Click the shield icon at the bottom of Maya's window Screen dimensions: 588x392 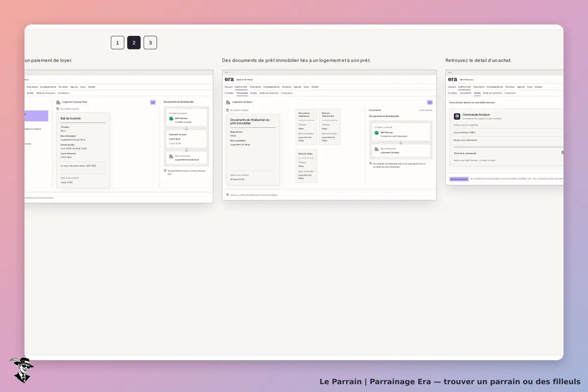click(228, 195)
